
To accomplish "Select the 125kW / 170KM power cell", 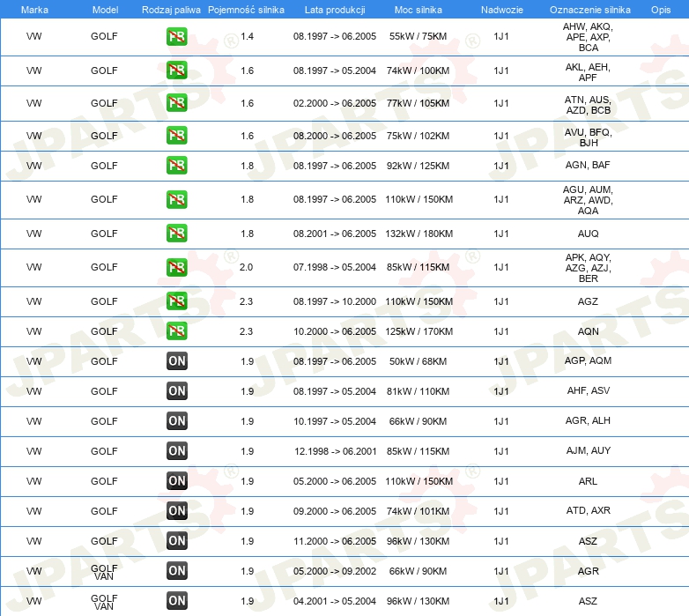I will pos(419,331).
